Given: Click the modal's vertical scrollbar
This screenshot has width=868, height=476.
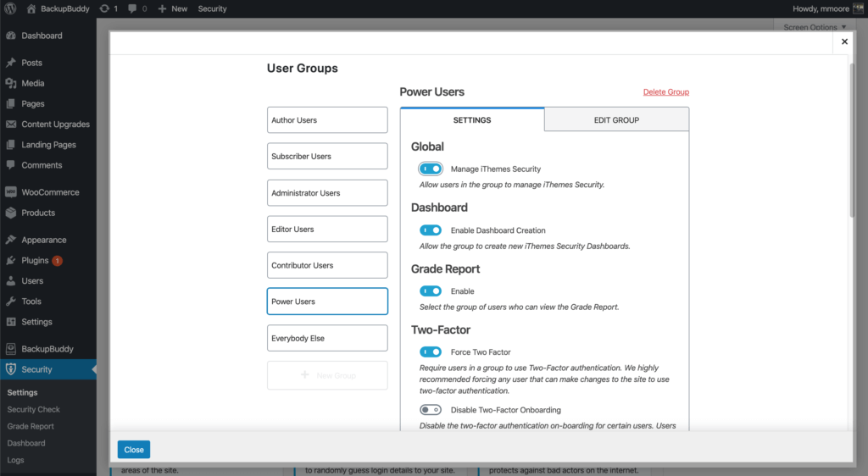Looking at the screenshot, I should [851, 141].
